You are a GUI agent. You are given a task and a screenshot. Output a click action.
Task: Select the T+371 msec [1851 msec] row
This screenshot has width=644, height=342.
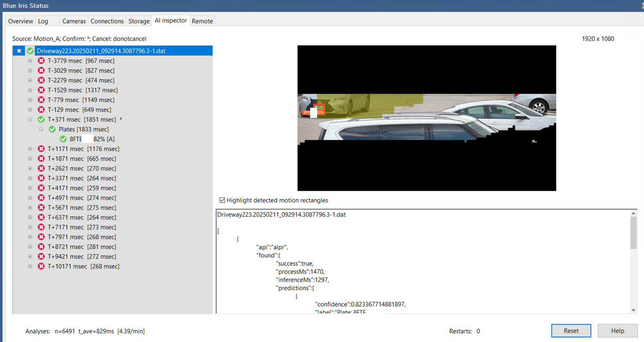tap(85, 120)
